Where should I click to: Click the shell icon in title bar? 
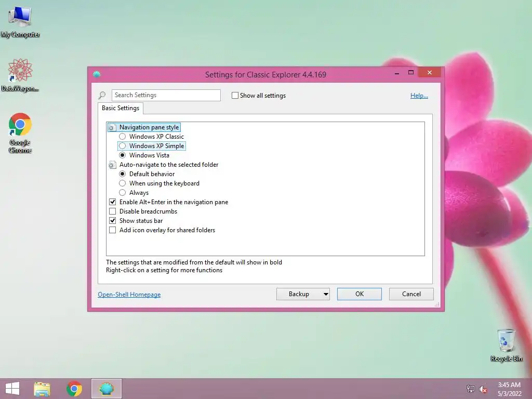click(x=97, y=74)
